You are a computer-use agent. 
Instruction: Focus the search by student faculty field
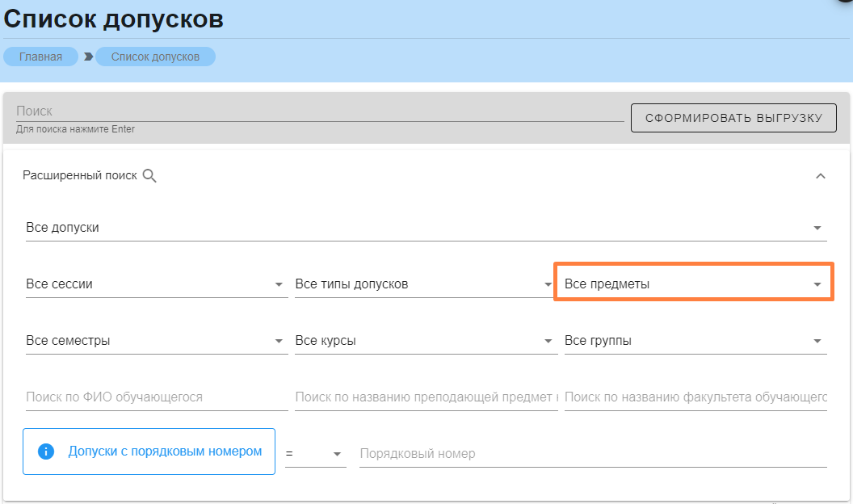(694, 397)
